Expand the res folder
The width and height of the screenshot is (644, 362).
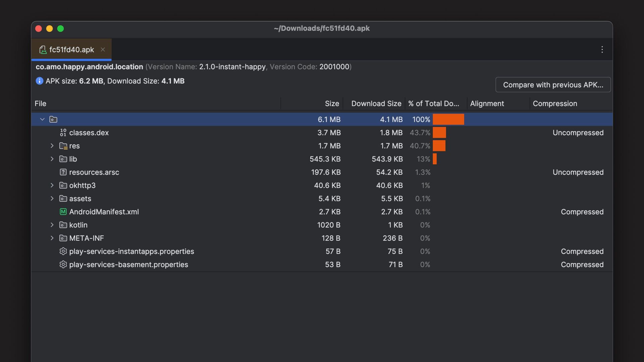coord(52,146)
